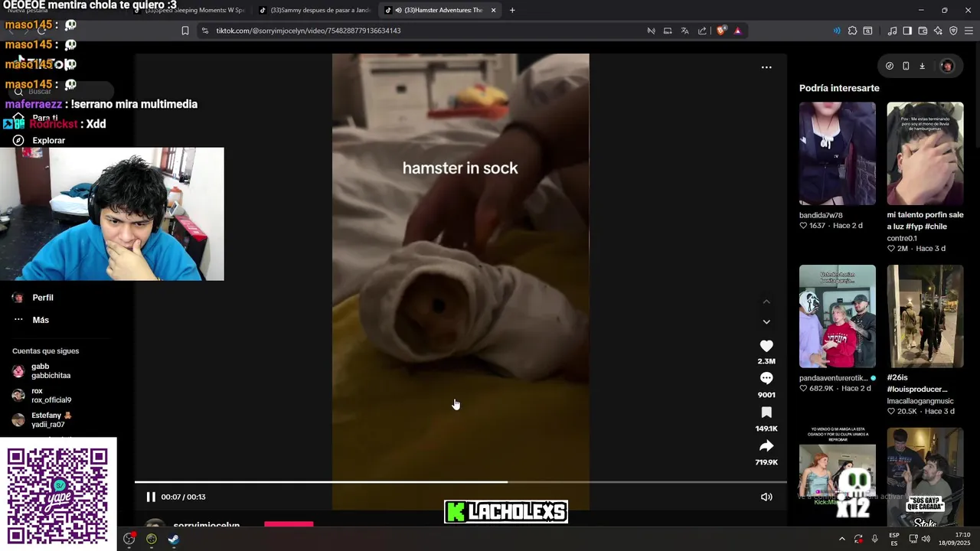
Task: Open the Brave Wallet icon
Action: coord(923,31)
